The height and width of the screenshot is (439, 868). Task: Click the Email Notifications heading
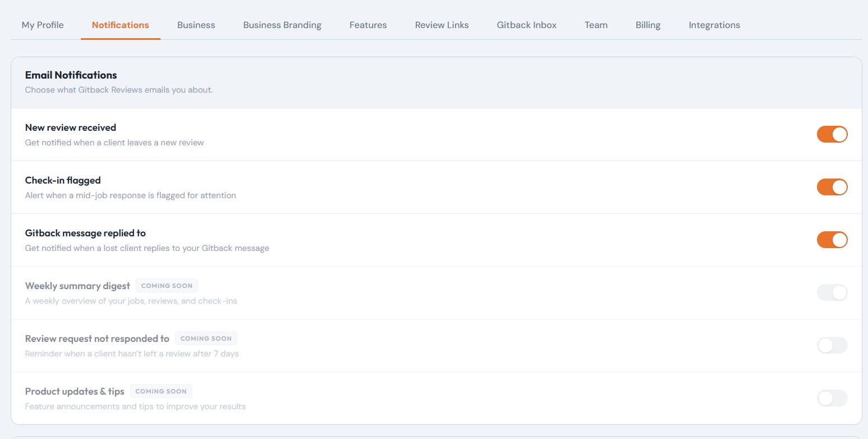coord(71,75)
